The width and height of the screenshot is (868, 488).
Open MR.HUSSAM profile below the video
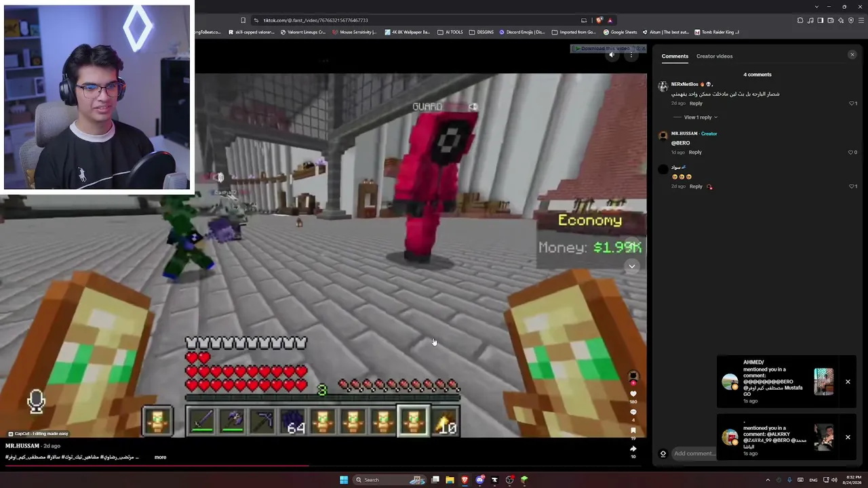pos(22,446)
